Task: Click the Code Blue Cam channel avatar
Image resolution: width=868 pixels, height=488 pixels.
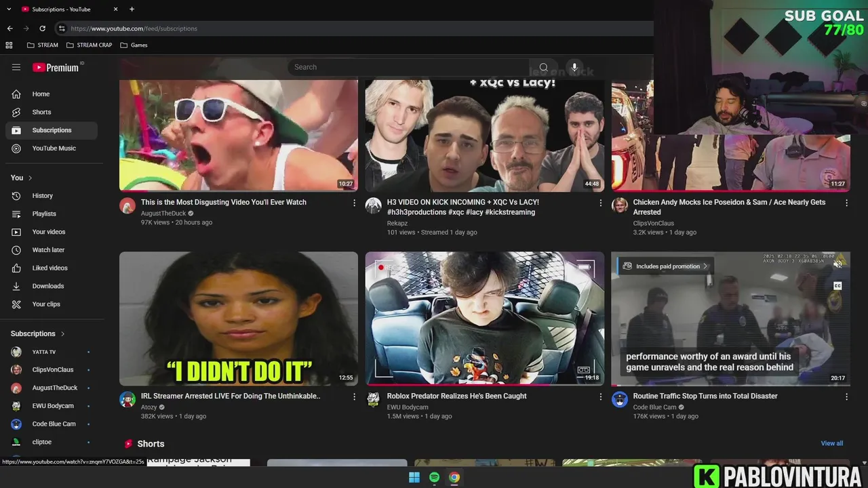Action: click(x=620, y=399)
